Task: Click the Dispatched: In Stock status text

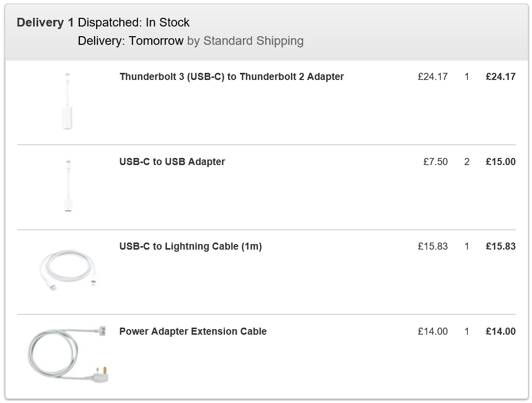Action: tap(134, 22)
